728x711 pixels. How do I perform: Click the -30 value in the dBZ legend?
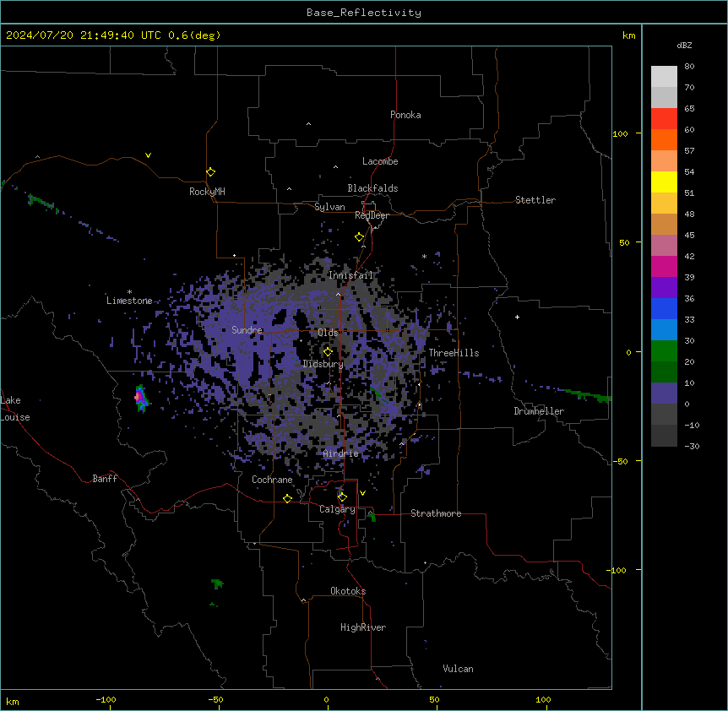(692, 447)
